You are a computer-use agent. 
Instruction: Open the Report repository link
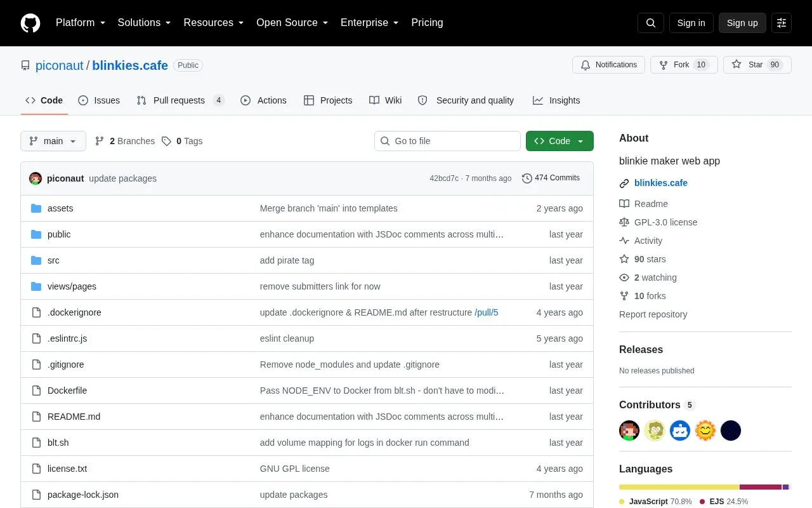point(653,314)
